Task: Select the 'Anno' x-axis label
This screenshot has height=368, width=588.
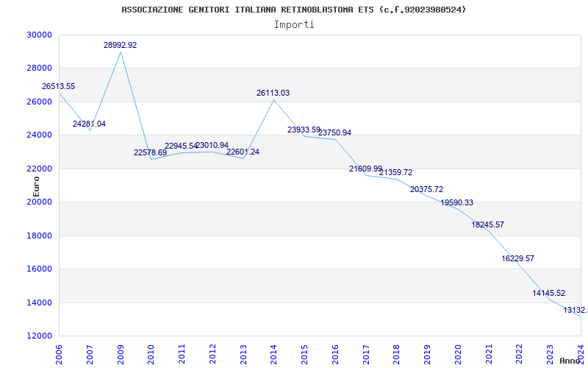Action: (569, 361)
